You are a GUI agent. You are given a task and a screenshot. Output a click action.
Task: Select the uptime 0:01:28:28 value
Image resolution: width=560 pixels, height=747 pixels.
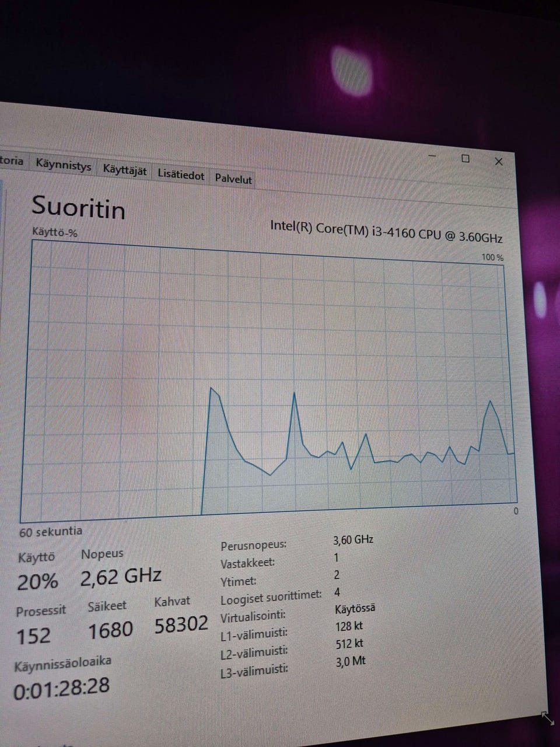click(x=61, y=687)
